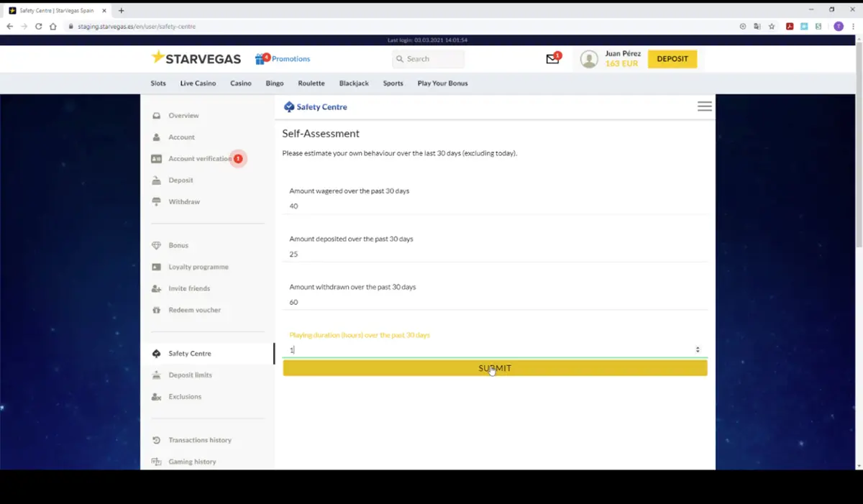This screenshot has height=504, width=863.
Task: Submit the self-assessment form
Action: click(x=495, y=368)
